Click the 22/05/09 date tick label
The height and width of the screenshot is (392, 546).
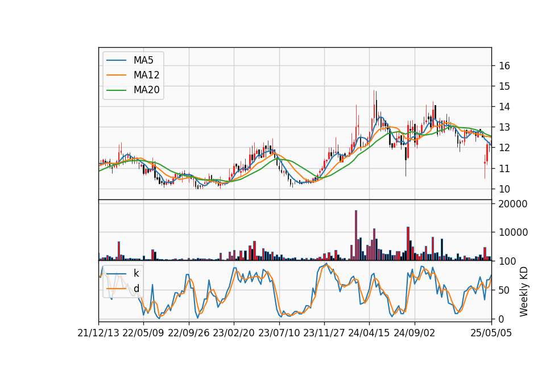143,333
